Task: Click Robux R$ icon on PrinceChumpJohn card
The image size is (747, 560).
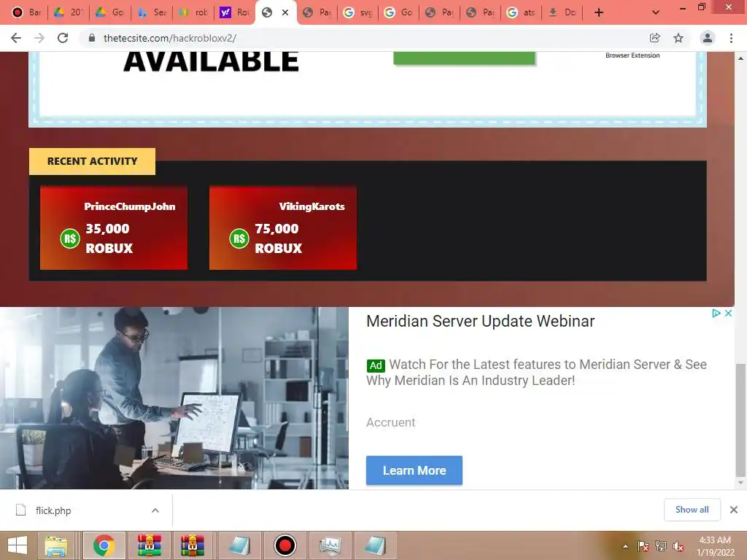Action: tap(70, 238)
